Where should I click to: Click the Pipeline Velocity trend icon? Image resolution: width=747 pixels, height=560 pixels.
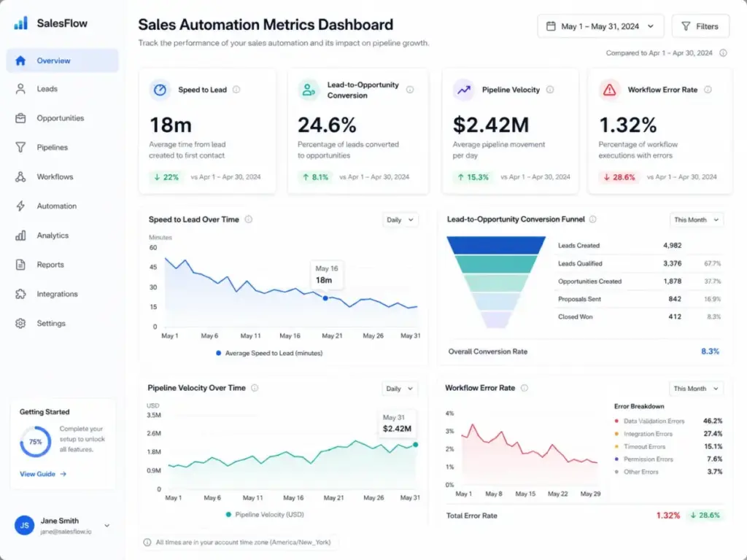[464, 90]
